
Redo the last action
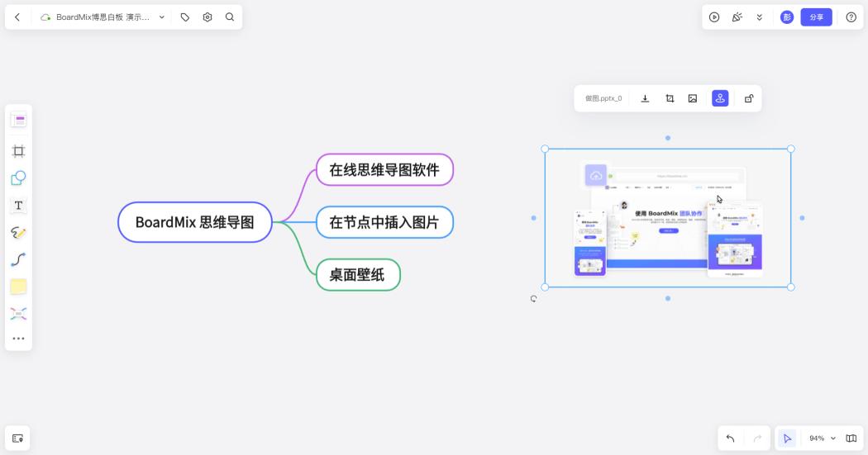tap(757, 438)
